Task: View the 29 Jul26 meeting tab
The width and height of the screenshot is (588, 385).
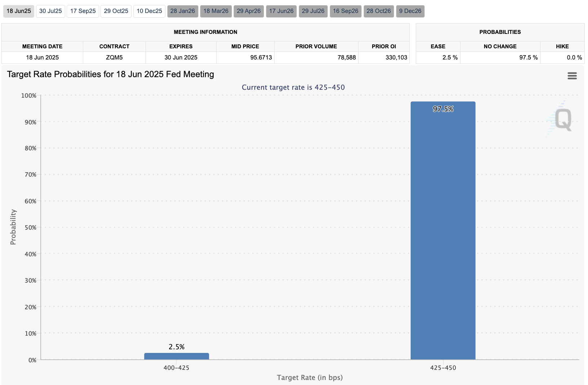Action: pyautogui.click(x=313, y=11)
